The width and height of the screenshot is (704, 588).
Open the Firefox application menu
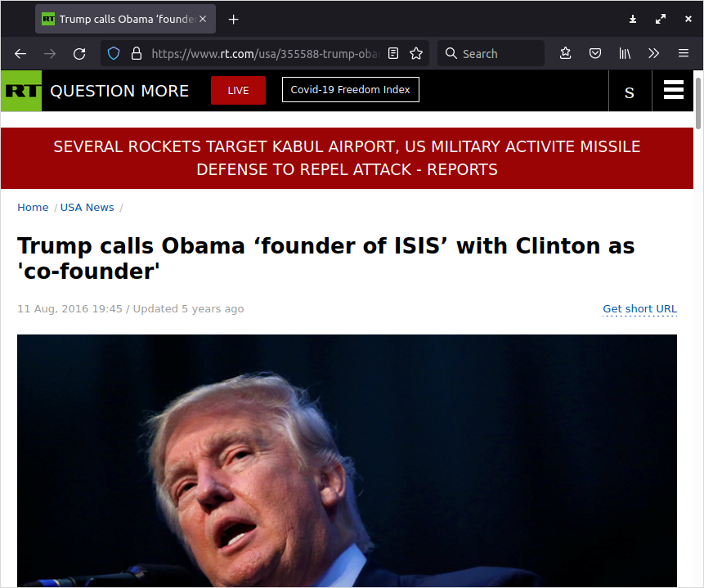coord(684,54)
